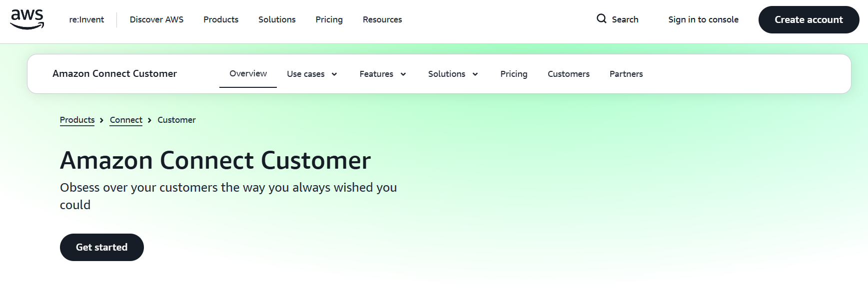
Task: Open the Resources top menu
Action: coord(382,19)
